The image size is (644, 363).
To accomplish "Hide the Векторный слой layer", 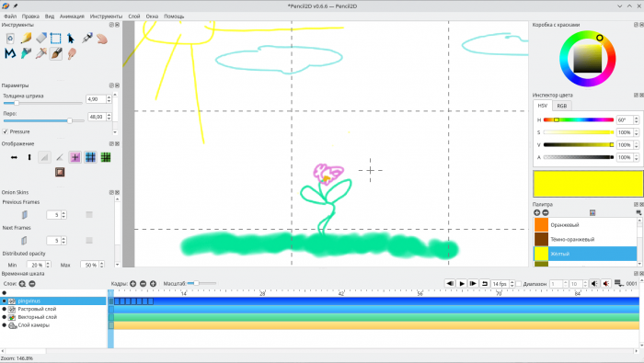I will [x=5, y=317].
